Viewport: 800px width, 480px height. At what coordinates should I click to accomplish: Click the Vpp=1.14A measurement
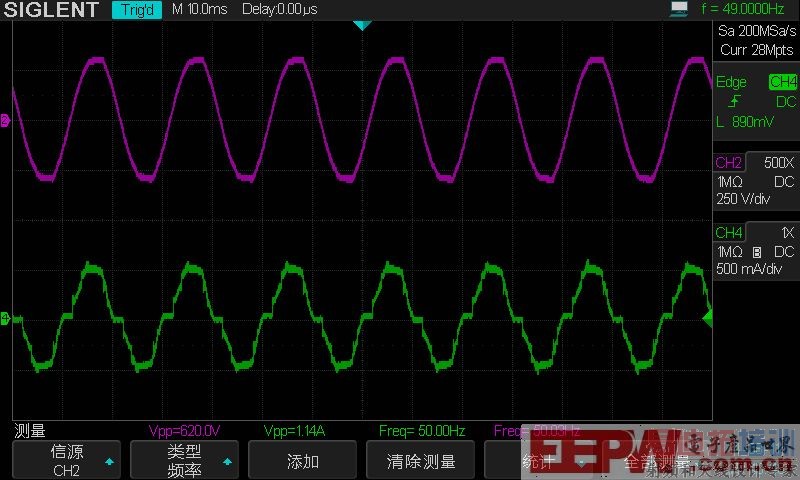click(x=294, y=431)
